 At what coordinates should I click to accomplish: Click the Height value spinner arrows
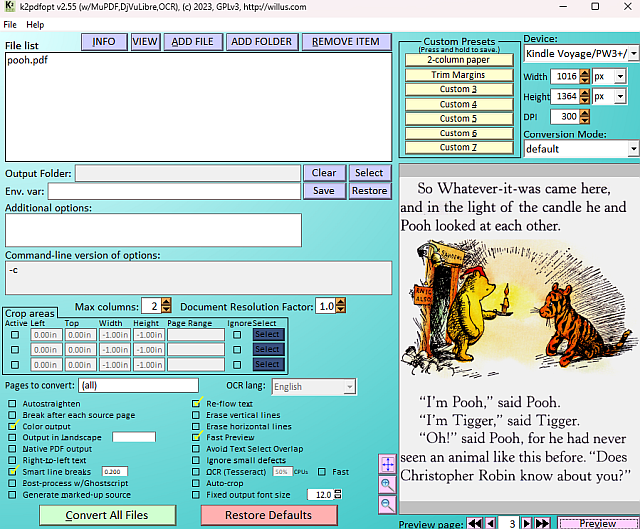[x=584, y=96]
